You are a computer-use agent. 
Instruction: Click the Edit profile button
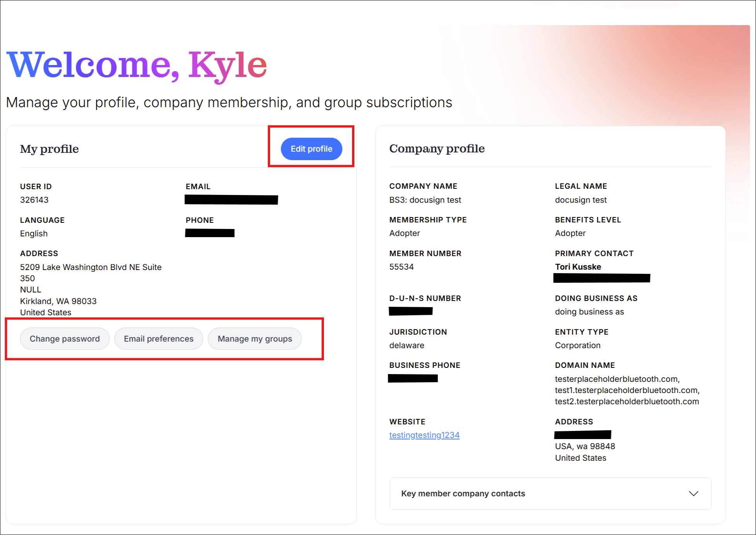311,149
